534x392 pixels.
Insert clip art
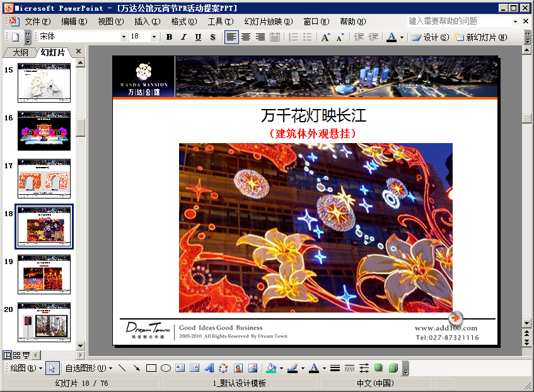238,368
